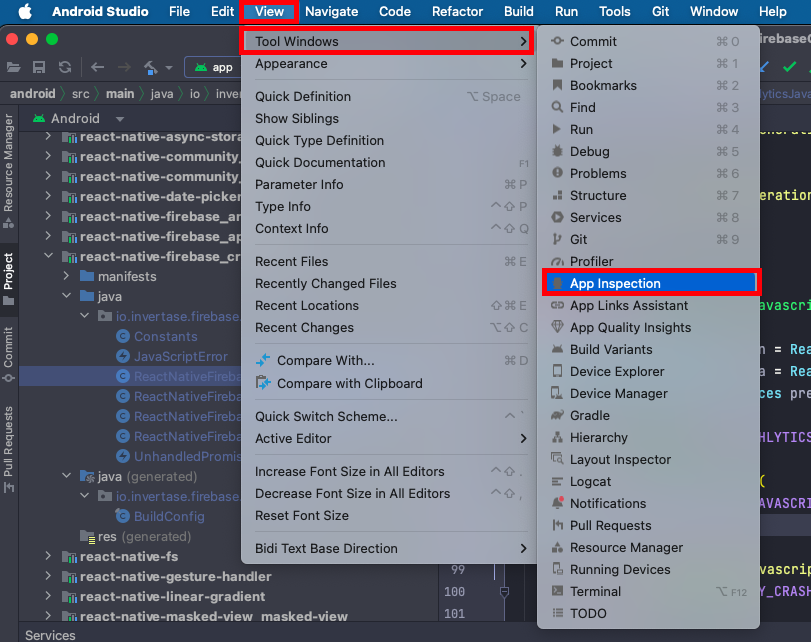This screenshot has height=642, width=811.
Task: Expand the react-native-fs module
Action: point(48,556)
